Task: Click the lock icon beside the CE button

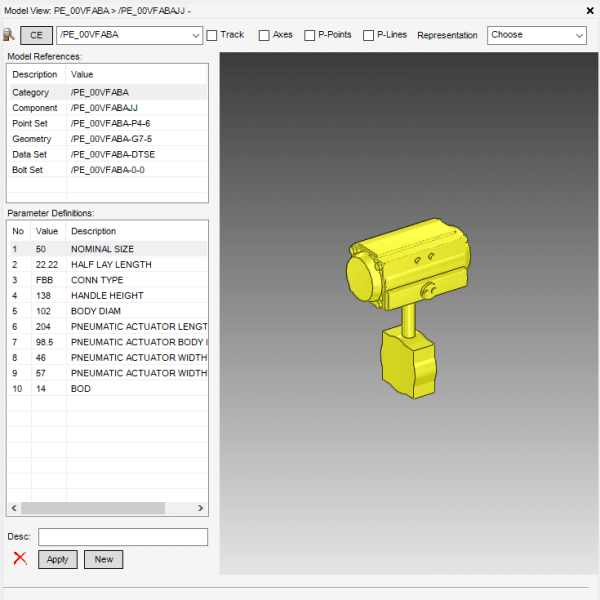Action: point(9,35)
